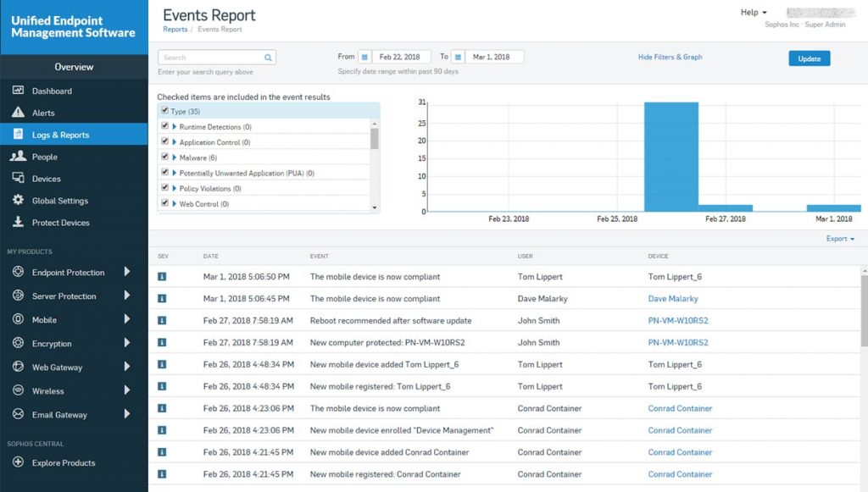This screenshot has width=868, height=492.
Task: Uncheck the Policy Violations filter
Action: pos(164,188)
